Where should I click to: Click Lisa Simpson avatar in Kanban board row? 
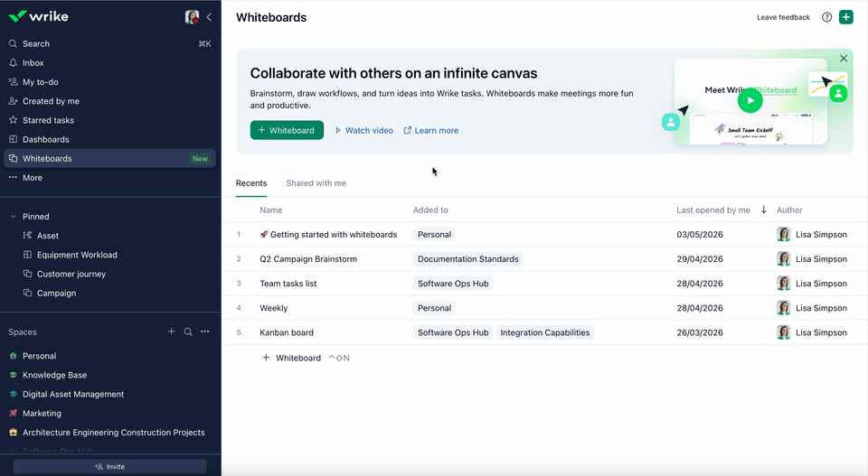click(x=783, y=332)
